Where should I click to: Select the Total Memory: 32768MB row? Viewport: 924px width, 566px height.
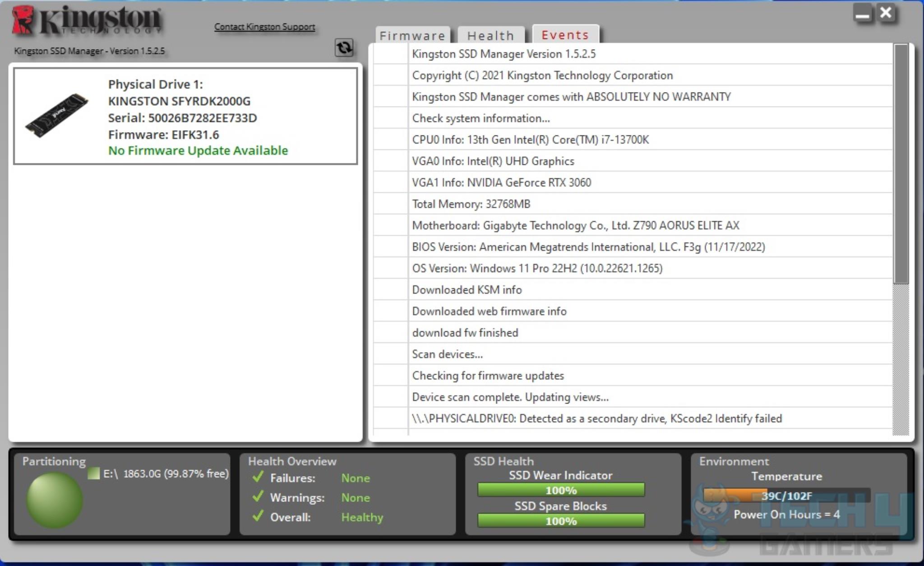pos(633,204)
